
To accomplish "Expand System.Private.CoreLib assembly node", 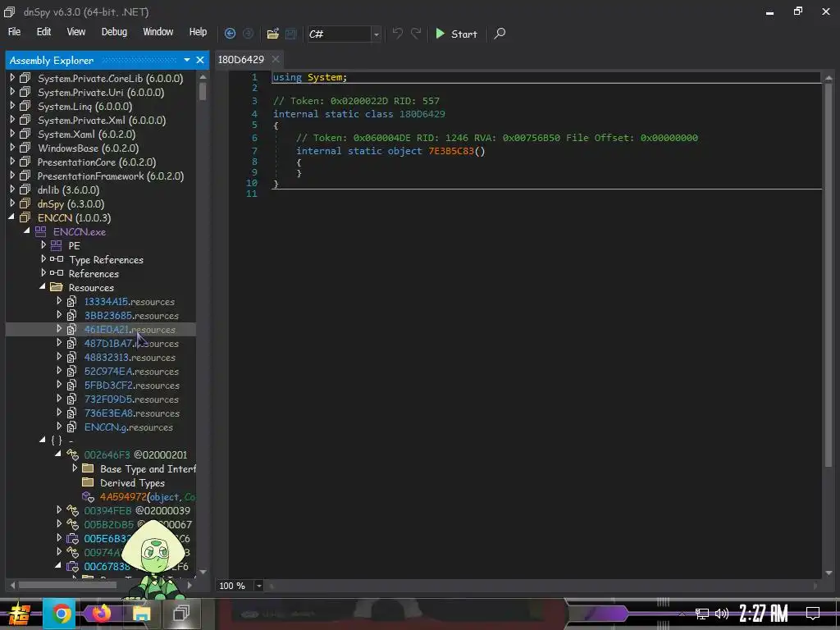I will tap(12, 78).
